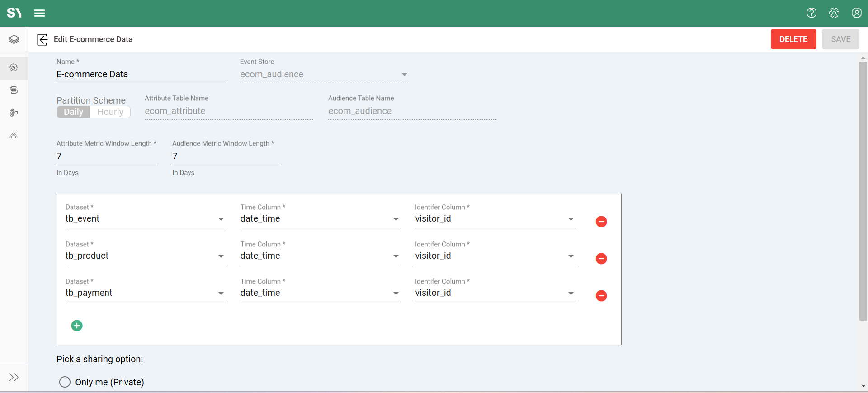Viewport: 868px width, 393px height.
Task: Open the user account profile icon
Action: coord(856,13)
